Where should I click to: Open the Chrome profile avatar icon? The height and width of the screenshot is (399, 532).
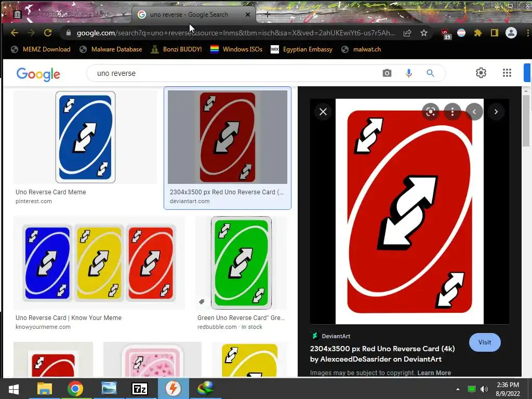511,33
